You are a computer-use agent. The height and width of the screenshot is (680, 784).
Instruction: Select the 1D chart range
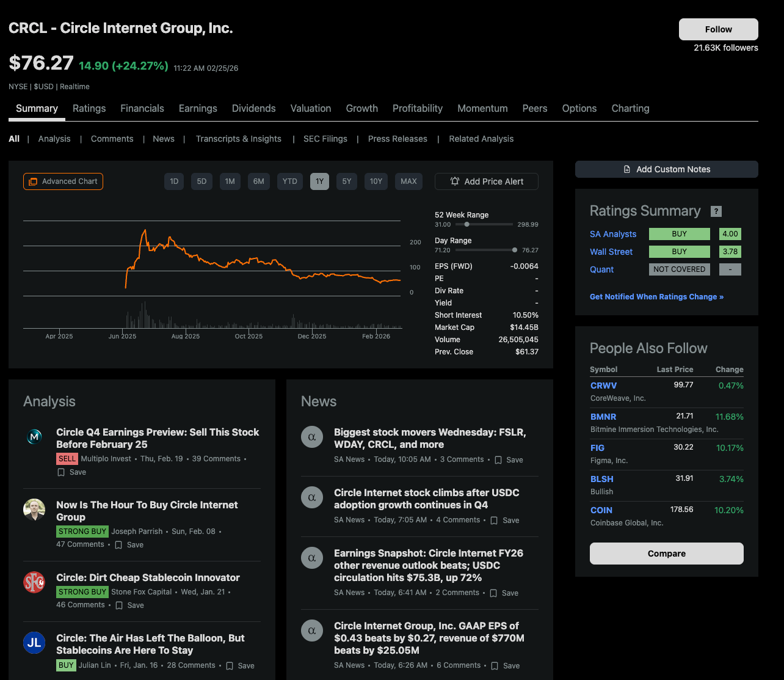[x=174, y=181]
